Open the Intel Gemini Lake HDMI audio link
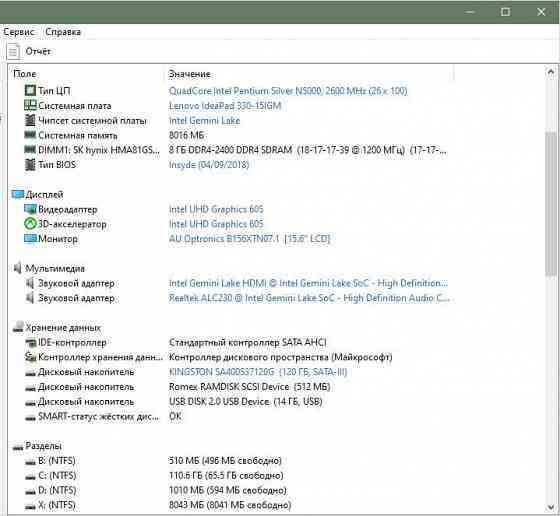 pos(308,283)
